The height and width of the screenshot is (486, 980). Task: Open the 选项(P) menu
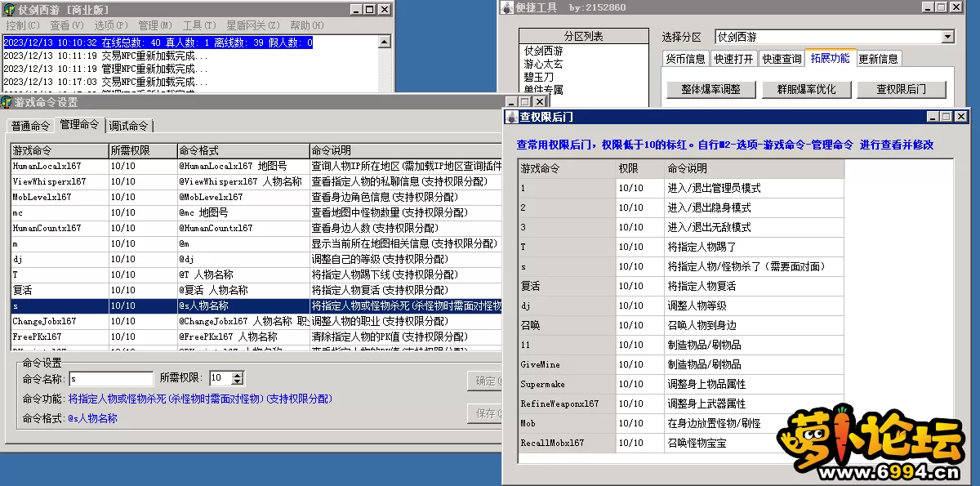[111, 25]
